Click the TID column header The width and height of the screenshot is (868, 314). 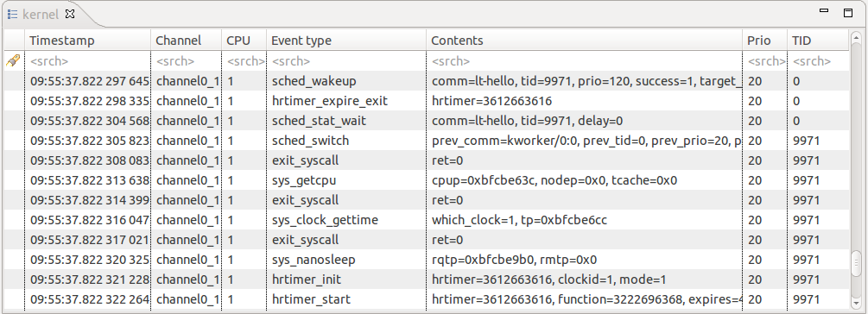point(818,41)
